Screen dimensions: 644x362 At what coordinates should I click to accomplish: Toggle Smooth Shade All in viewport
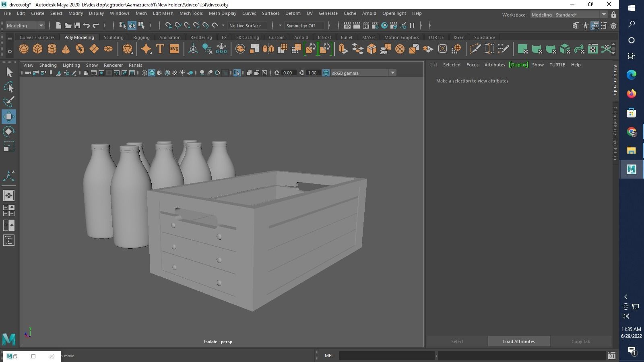coord(152,73)
